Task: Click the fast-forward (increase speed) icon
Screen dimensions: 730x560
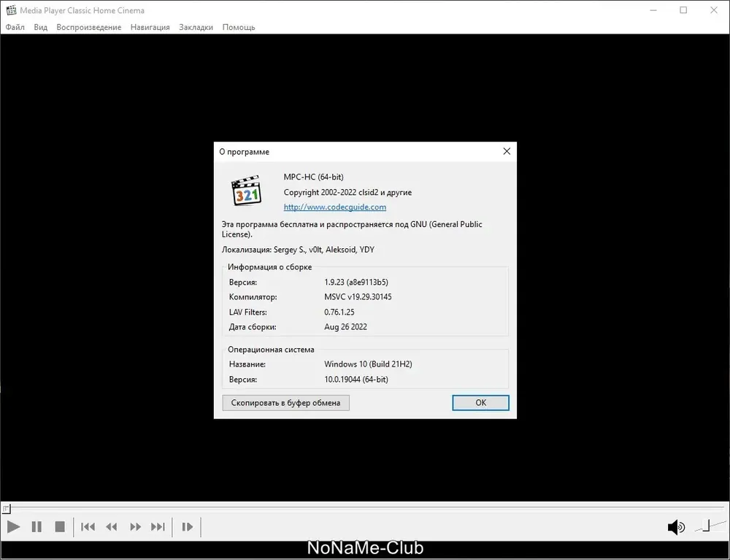Action: [136, 527]
